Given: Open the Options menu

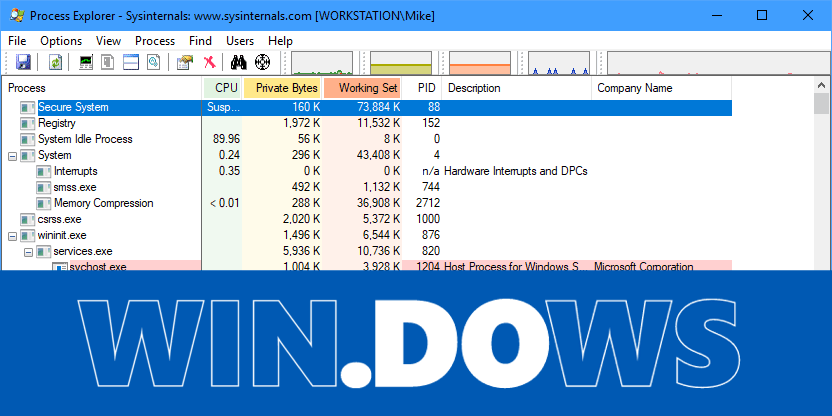Looking at the screenshot, I should pos(61,41).
